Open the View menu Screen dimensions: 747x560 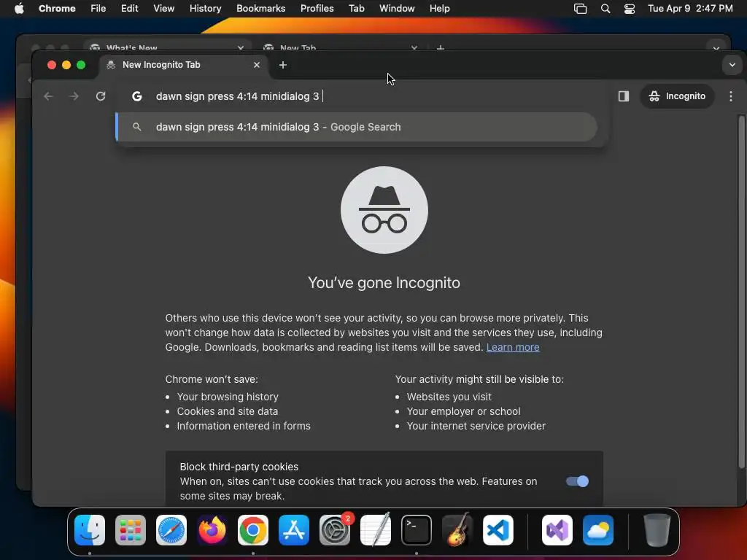[x=163, y=9]
